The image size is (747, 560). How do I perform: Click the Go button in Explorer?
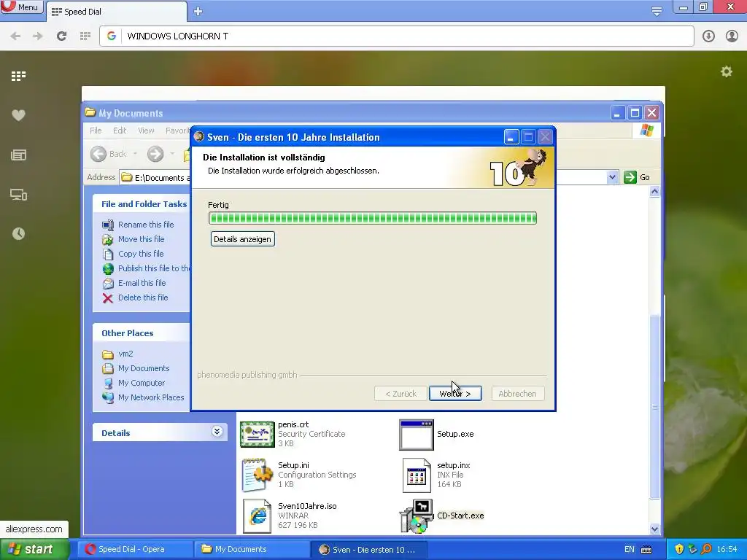[x=637, y=177]
